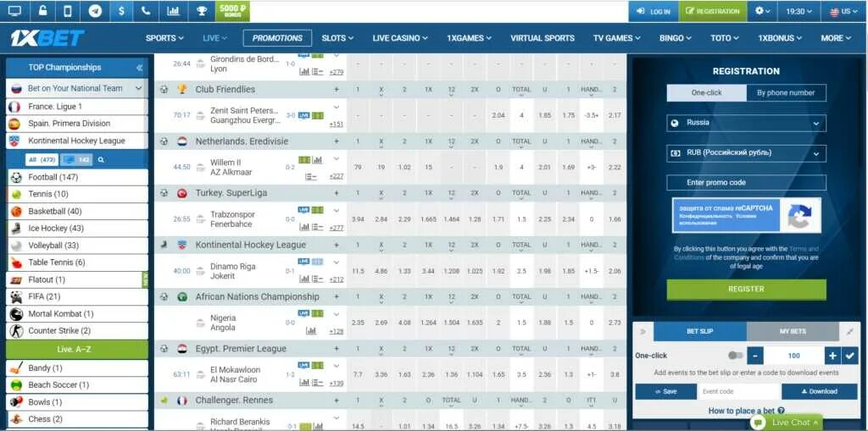Open the Russia country dropdown
Screen dimensions: 868x431
click(746, 123)
